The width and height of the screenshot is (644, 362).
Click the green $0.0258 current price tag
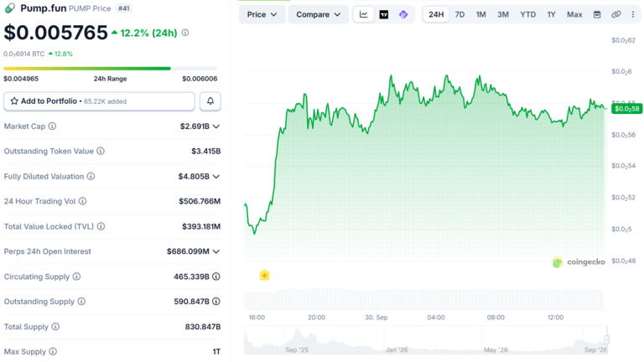(x=626, y=109)
